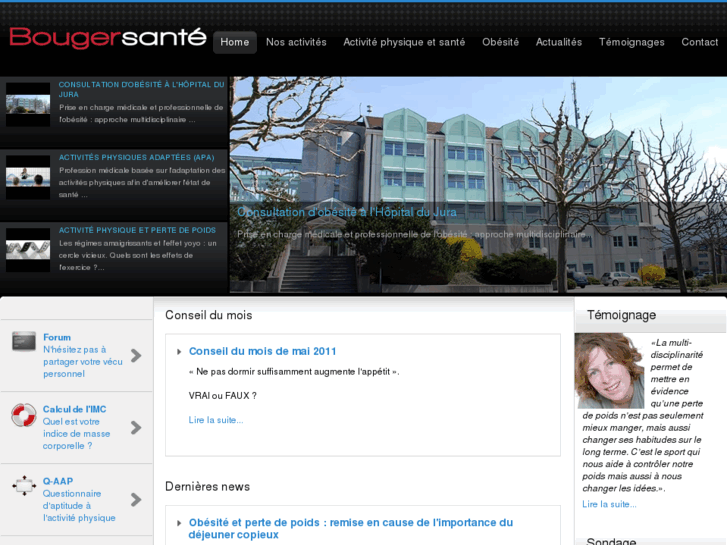Open Activités physiques adaptées (APA) slide
The width and height of the screenshot is (727, 545).
tap(136, 158)
